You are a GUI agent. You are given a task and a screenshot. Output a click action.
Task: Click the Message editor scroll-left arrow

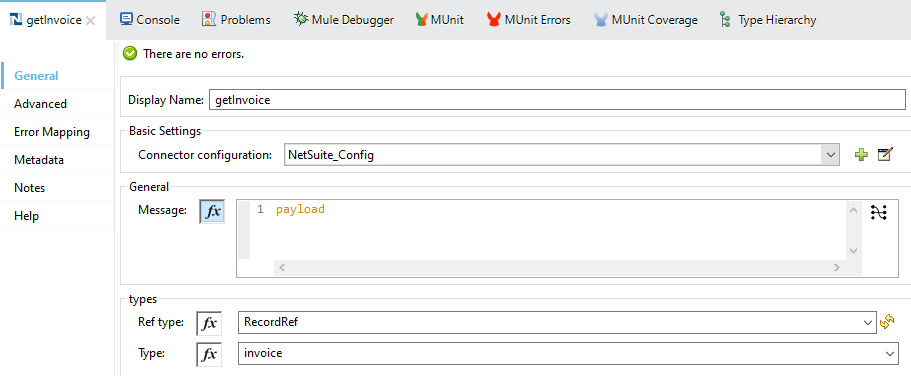(x=283, y=268)
